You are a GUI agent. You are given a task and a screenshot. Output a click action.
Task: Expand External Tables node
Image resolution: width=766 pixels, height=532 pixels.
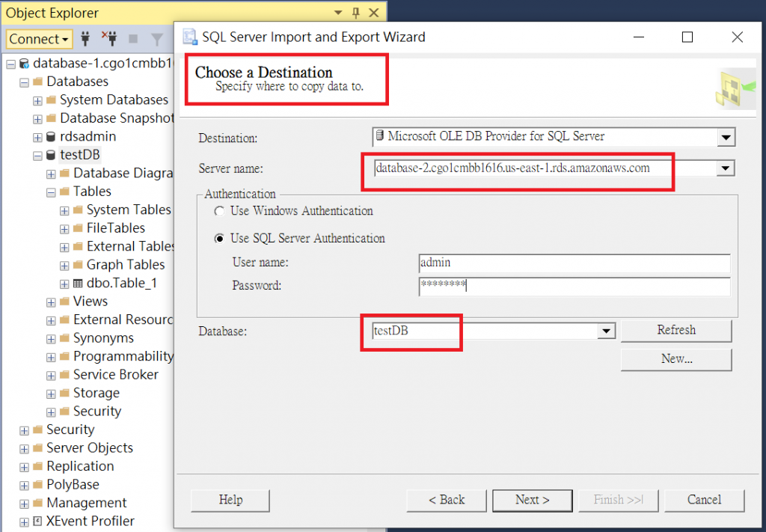pyautogui.click(x=64, y=248)
